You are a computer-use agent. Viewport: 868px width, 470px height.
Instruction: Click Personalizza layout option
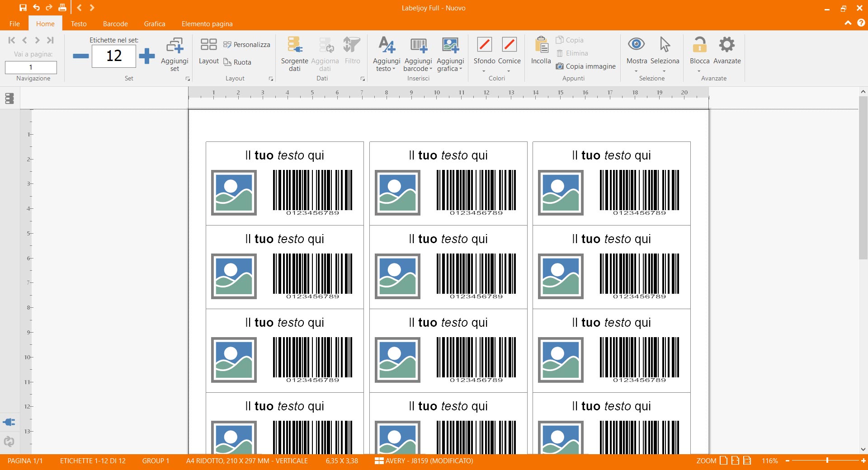tap(246, 44)
